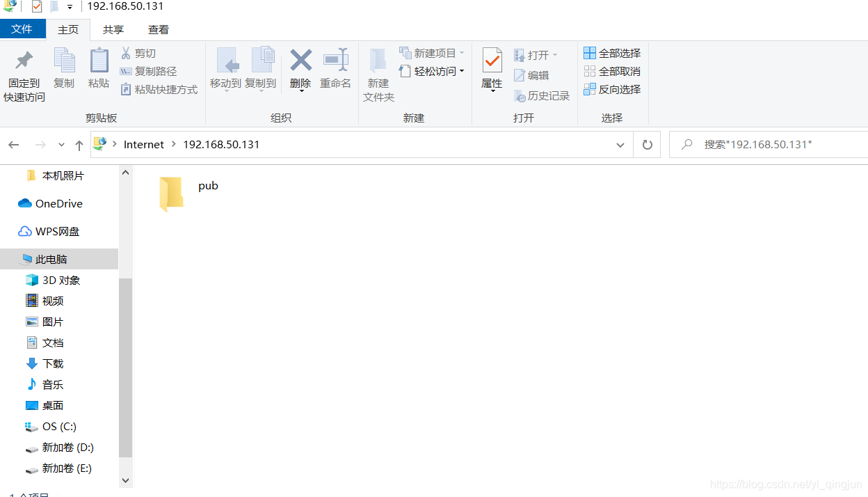Refresh the FTP folder view

pyautogui.click(x=647, y=144)
